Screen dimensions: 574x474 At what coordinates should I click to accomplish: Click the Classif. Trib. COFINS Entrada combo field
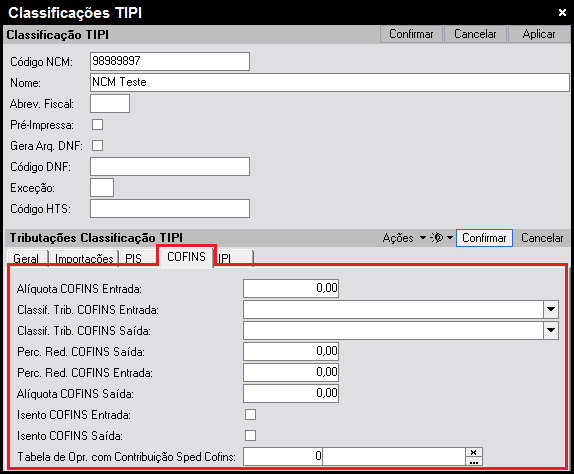coord(394,310)
